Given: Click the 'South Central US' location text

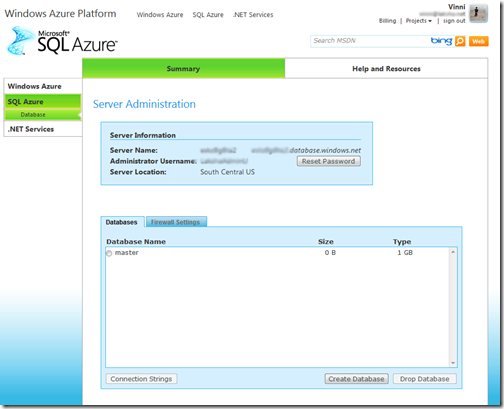Looking at the screenshot, I should (227, 172).
